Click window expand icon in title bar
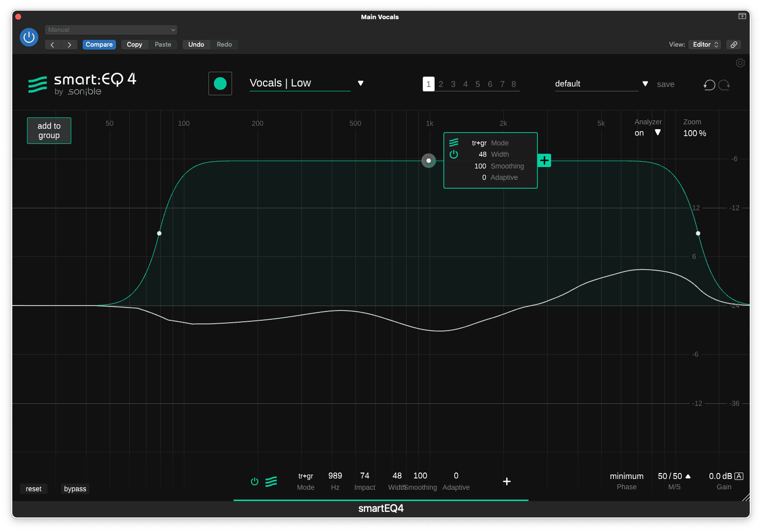The image size is (762, 532). pos(742,16)
